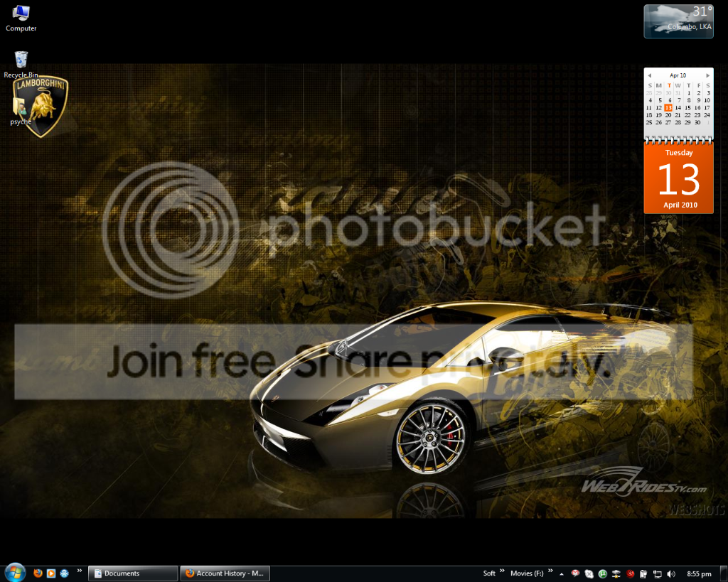Open the weather gadget showing 31°
Image resolution: width=728 pixels, height=582 pixels.
pos(678,21)
